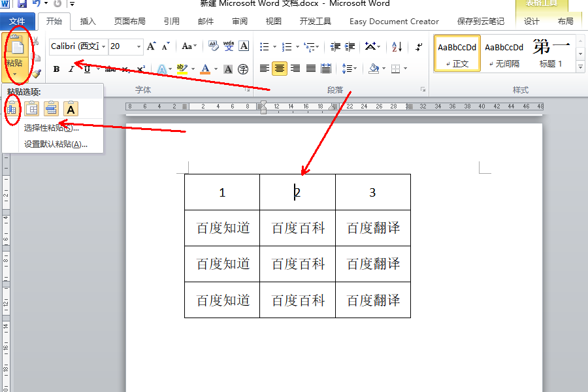Open the Multilevel List dropdown
588x392 pixels.
pyautogui.click(x=311, y=47)
